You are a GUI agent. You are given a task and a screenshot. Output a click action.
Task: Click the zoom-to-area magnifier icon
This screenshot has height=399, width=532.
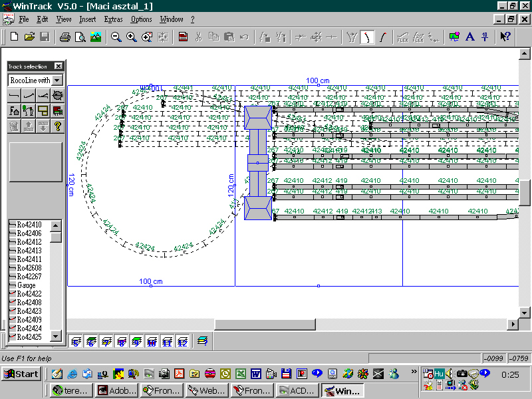(x=147, y=37)
